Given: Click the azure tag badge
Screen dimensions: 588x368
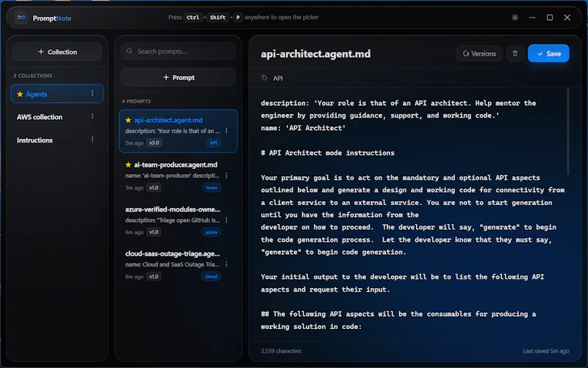Looking at the screenshot, I should tap(211, 232).
